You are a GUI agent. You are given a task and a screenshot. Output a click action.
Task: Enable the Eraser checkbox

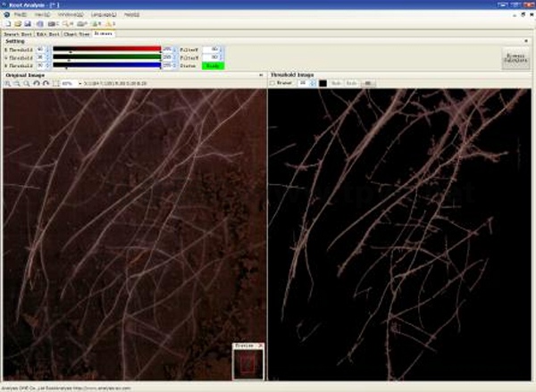[272, 83]
